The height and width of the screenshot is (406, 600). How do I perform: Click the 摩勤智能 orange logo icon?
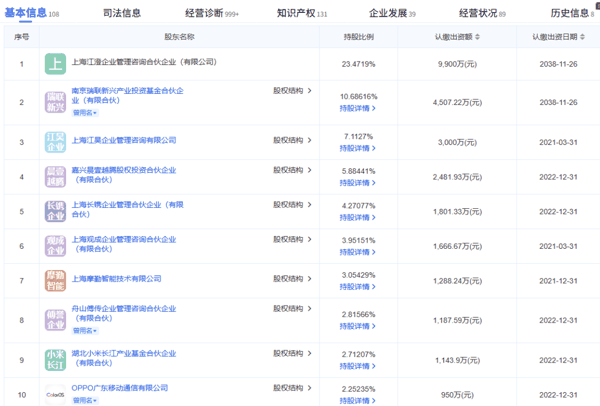(x=57, y=279)
